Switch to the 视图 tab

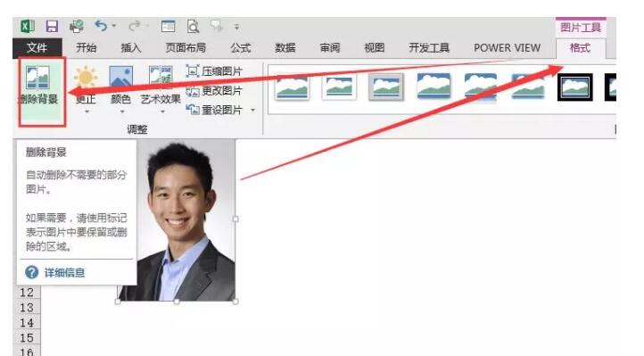(x=375, y=48)
